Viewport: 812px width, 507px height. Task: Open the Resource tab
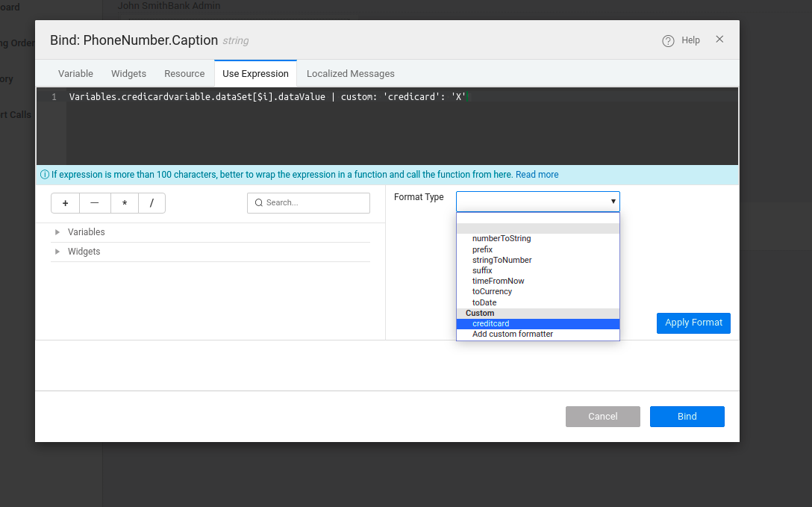pos(184,74)
